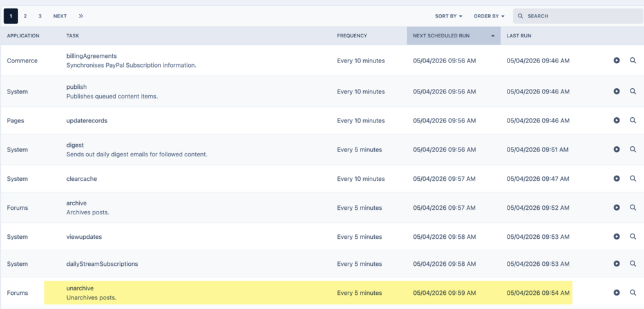Jump to last page with double-arrow
Image resolution: width=644 pixels, height=309 pixels.
(x=81, y=16)
